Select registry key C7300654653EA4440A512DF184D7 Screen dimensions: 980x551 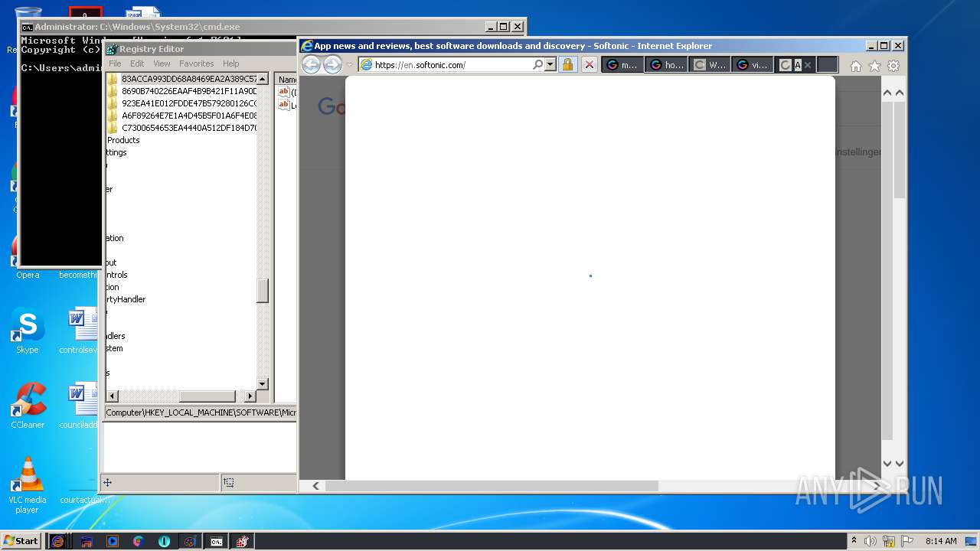pos(189,128)
